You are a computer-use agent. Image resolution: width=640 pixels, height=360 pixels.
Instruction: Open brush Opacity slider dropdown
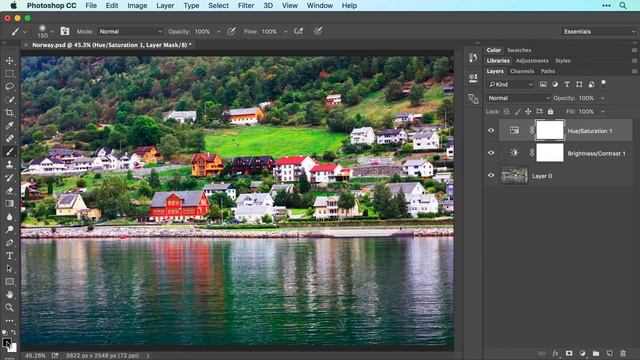point(219,31)
